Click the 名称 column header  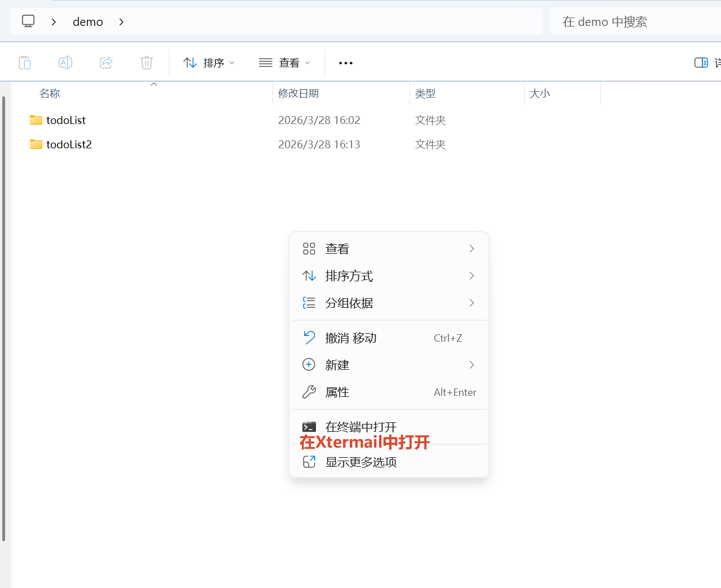pyautogui.click(x=49, y=93)
